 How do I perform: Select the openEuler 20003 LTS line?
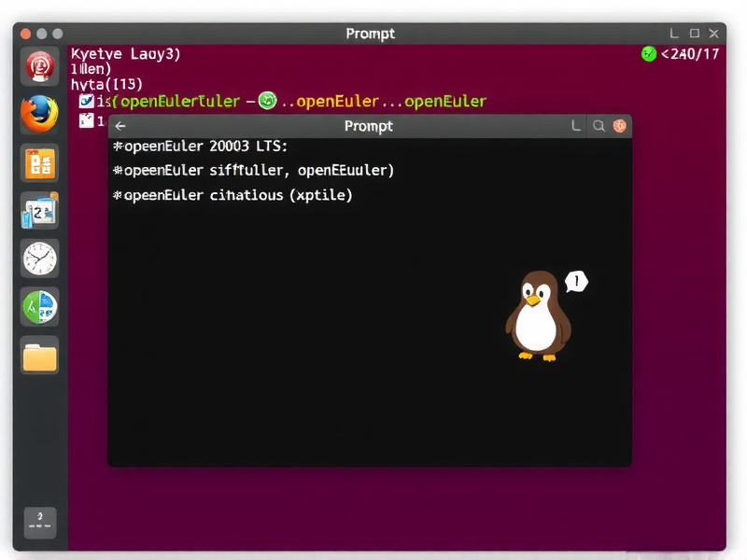(x=200, y=147)
